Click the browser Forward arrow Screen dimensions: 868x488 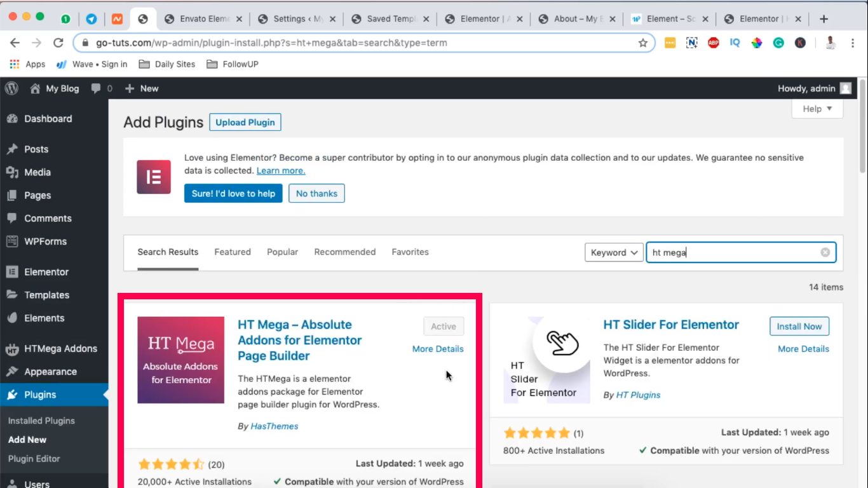[x=37, y=43]
